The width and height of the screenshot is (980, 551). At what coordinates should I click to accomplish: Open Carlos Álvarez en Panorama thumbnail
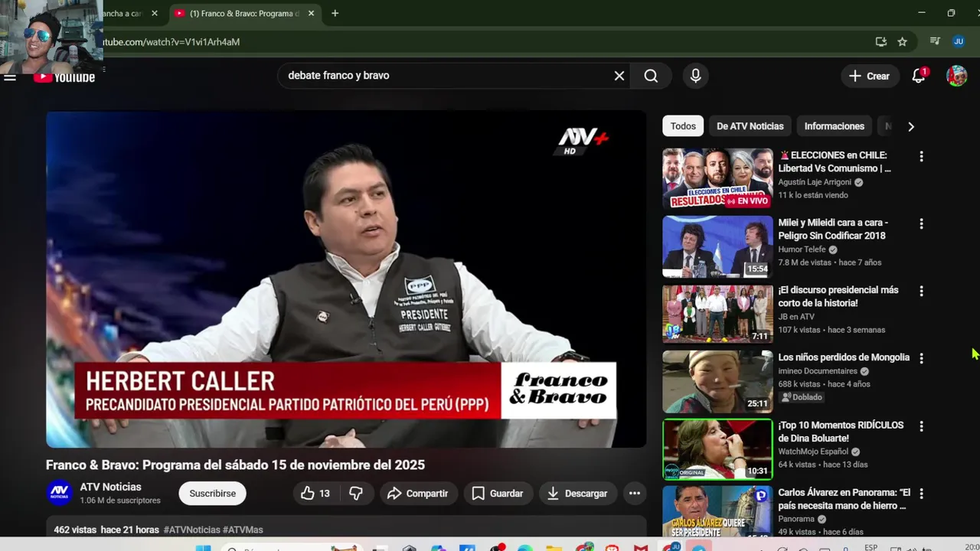(717, 511)
